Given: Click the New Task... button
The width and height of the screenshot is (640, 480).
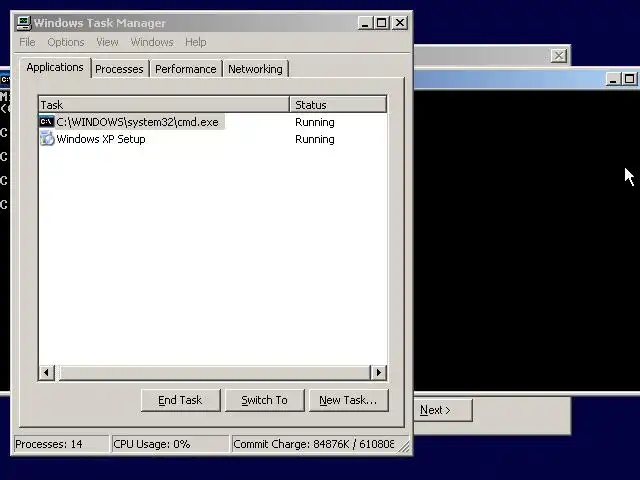Looking at the screenshot, I should click(x=349, y=400).
